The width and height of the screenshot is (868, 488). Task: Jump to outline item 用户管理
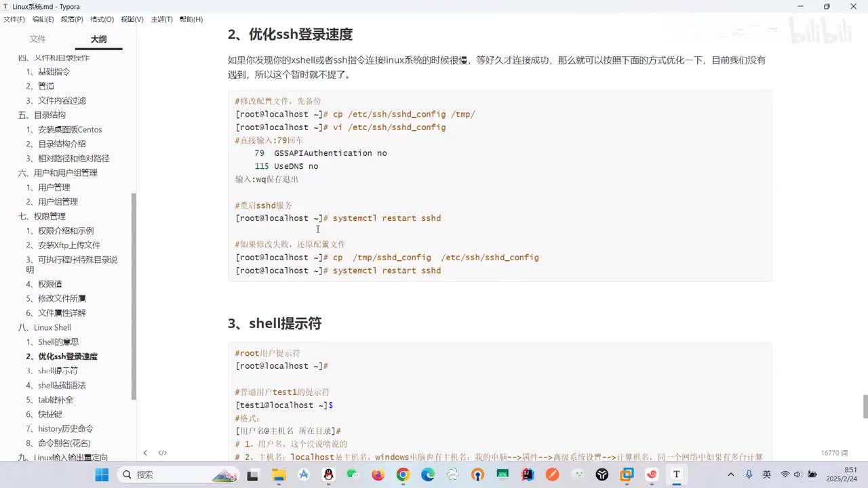pyautogui.click(x=54, y=187)
